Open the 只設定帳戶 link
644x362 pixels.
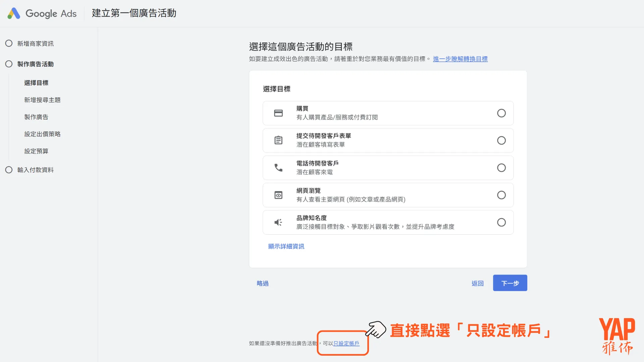[346, 343]
